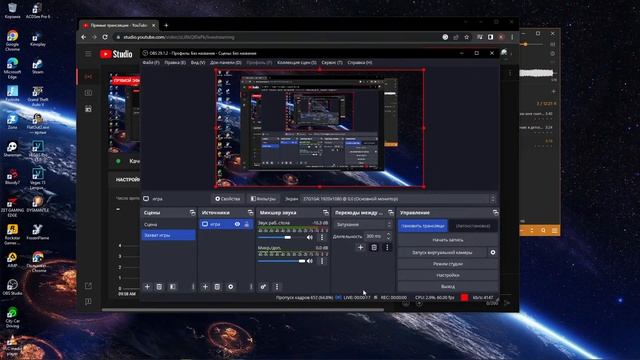Click YouTube Studio logo in Chrome
640x360 pixels.
(116, 53)
